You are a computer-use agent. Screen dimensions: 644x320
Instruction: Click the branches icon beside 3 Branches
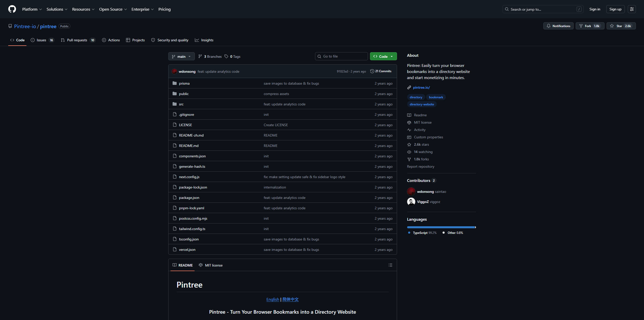pyautogui.click(x=200, y=56)
